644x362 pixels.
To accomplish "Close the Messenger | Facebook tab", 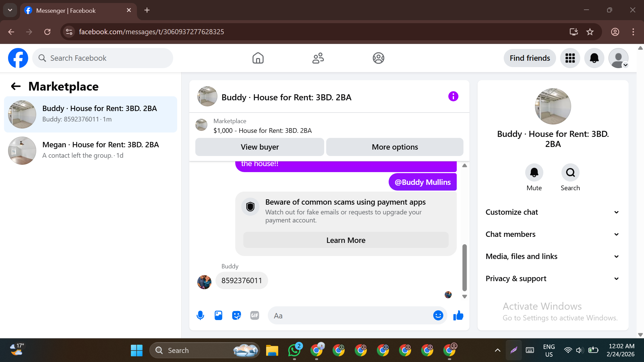I will [129, 10].
